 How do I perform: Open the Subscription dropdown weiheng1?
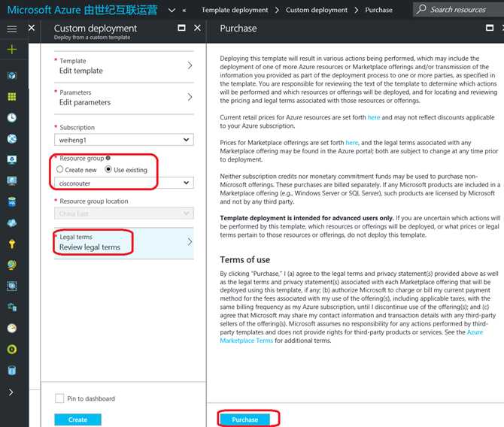(124, 140)
